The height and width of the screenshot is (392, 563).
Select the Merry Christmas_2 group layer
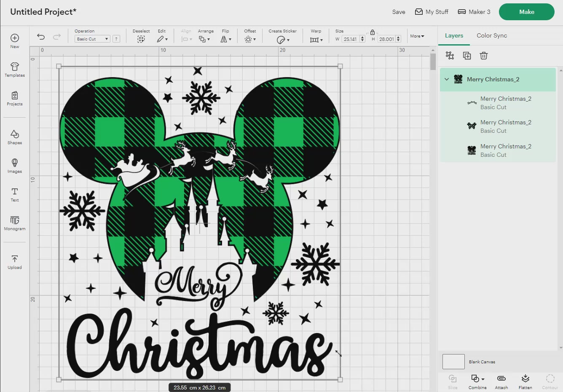click(498, 80)
